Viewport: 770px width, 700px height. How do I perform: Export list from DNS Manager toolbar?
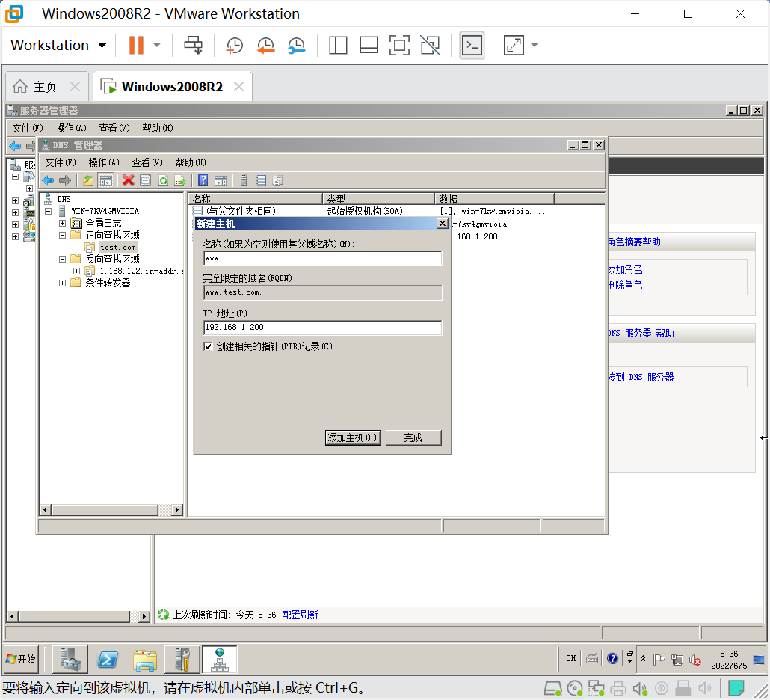tap(180, 181)
